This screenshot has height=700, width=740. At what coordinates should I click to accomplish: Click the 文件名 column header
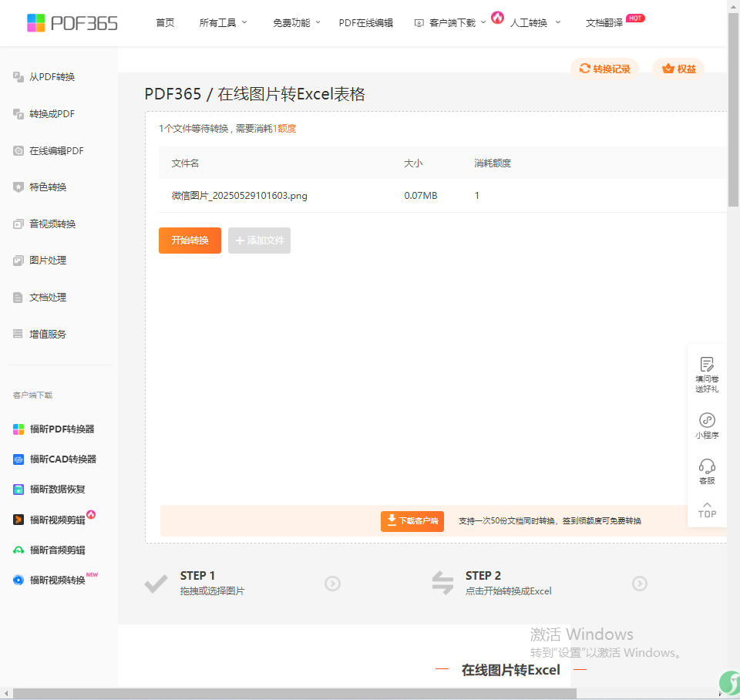point(185,163)
